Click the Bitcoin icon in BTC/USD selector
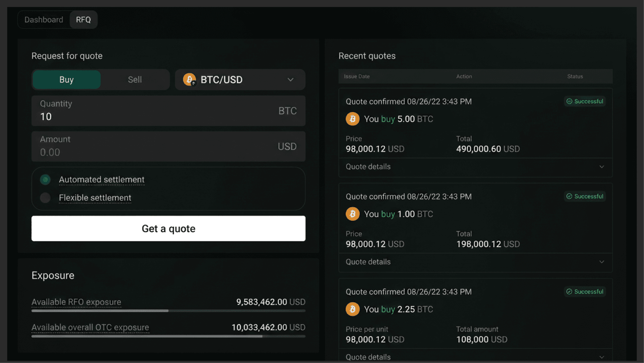The width and height of the screenshot is (644, 363). pyautogui.click(x=189, y=79)
